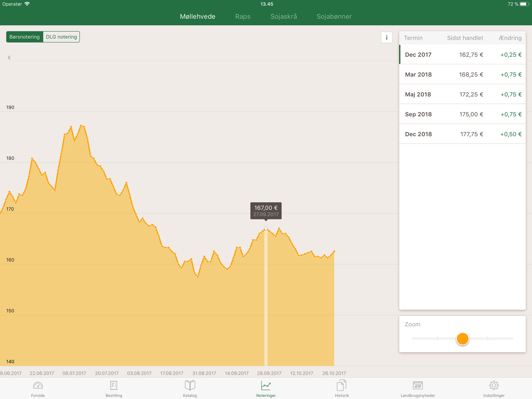Select the Børsnotering segment
The width and height of the screenshot is (532, 399).
click(x=25, y=37)
